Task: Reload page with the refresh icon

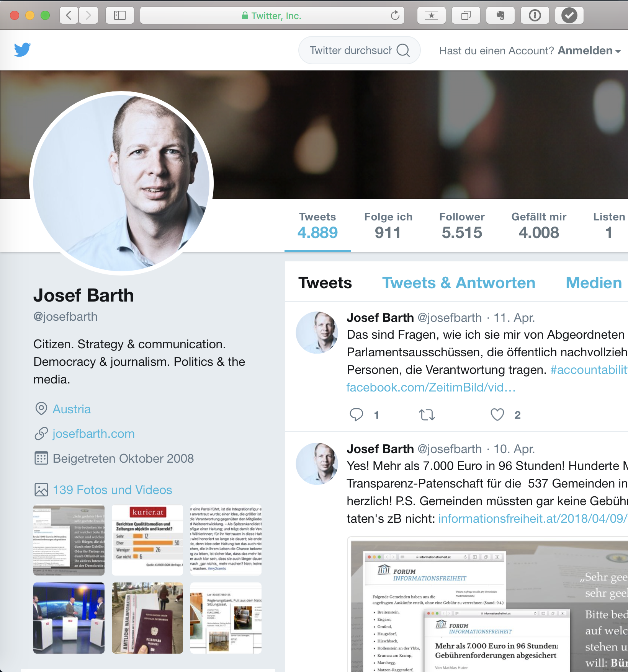Action: coord(395,15)
